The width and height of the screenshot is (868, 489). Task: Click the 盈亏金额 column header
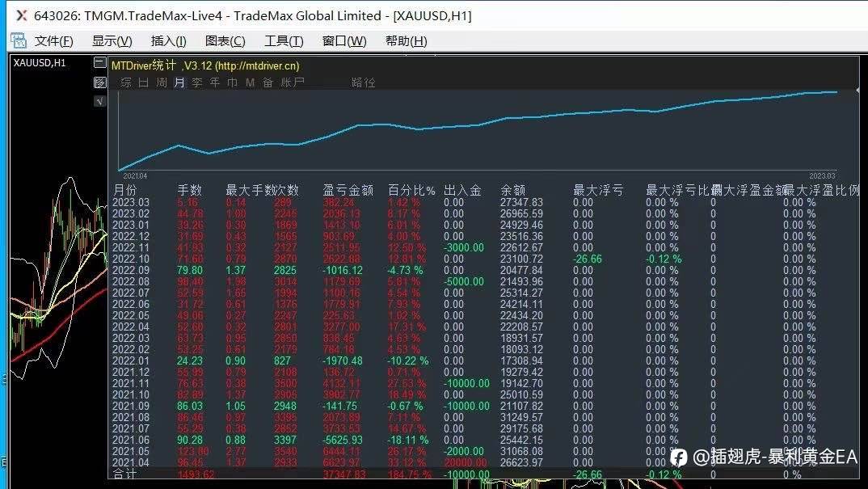pos(348,190)
